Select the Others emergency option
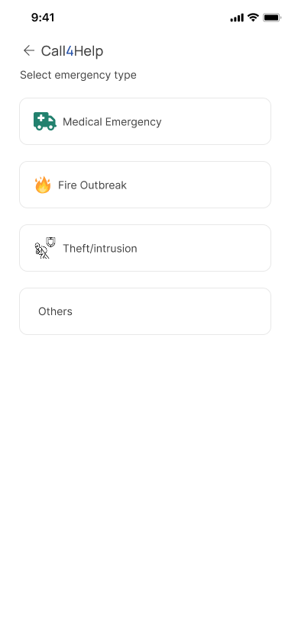 145,311
